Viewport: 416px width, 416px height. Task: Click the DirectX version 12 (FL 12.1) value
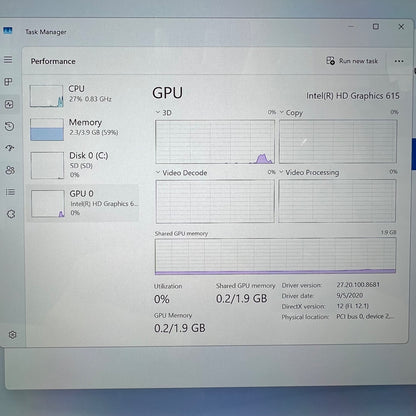(x=352, y=306)
